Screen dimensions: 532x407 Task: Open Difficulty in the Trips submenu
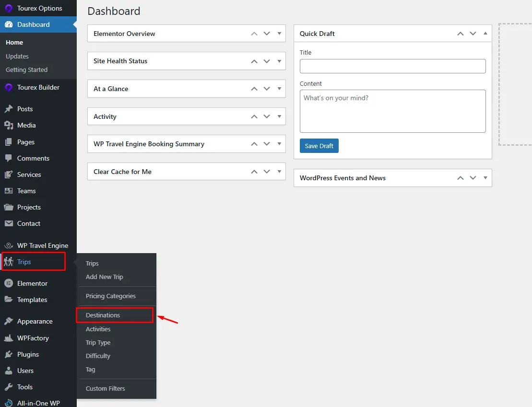point(98,356)
